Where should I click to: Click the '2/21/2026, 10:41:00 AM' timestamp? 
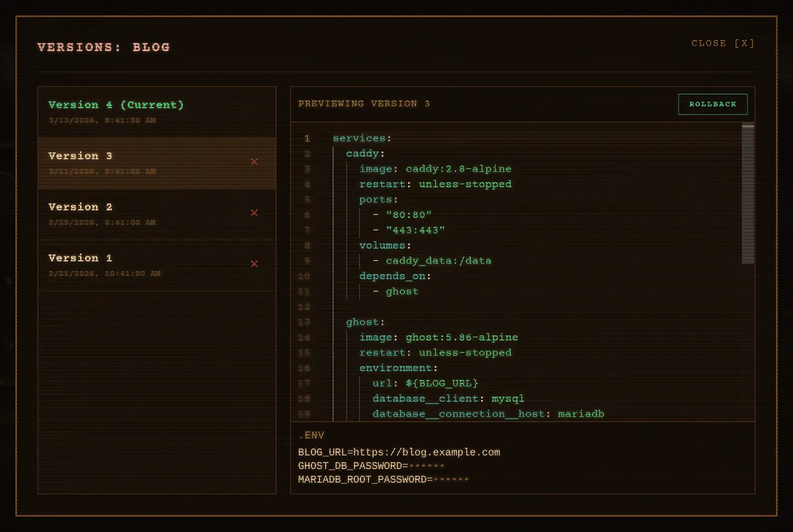point(105,274)
